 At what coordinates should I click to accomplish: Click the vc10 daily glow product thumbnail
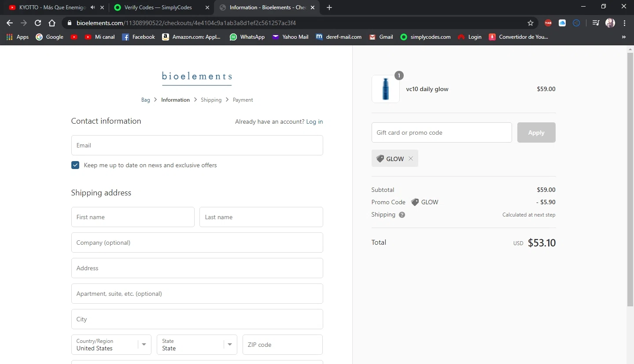pos(386,89)
